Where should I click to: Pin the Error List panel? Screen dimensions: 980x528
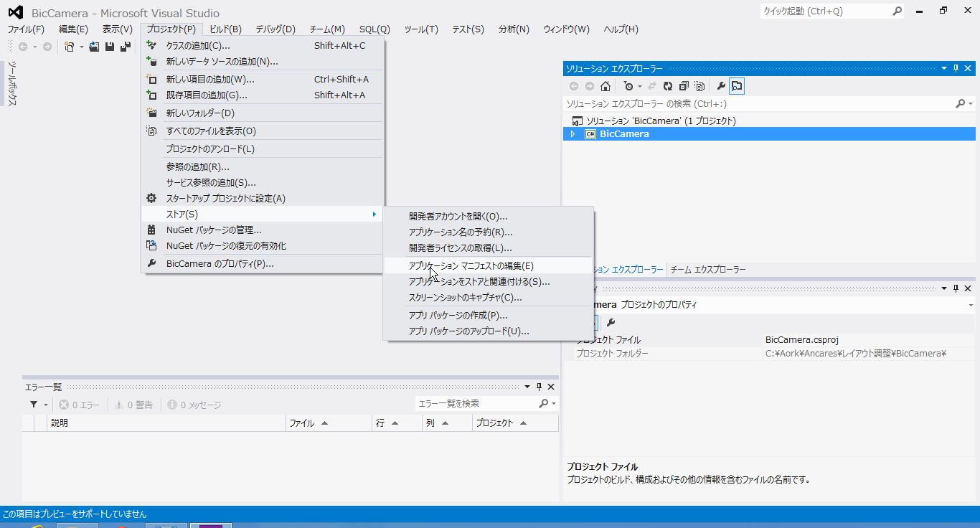pyautogui.click(x=540, y=387)
